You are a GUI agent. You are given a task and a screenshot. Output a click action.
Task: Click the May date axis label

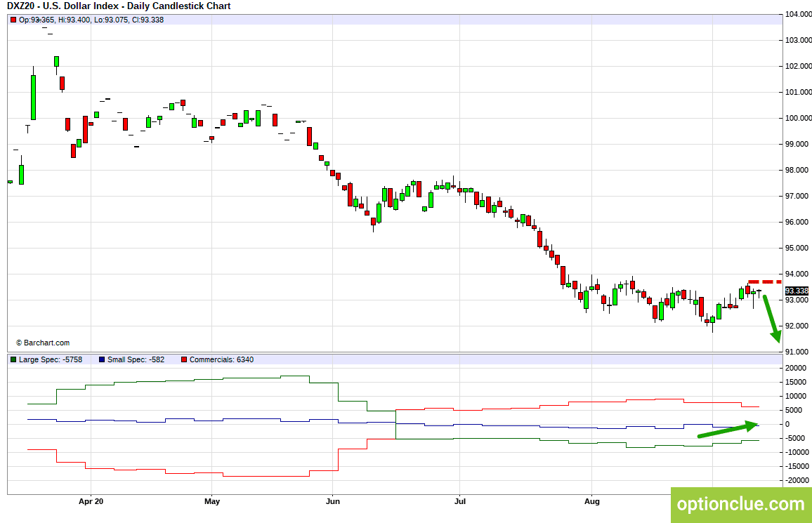(x=212, y=501)
